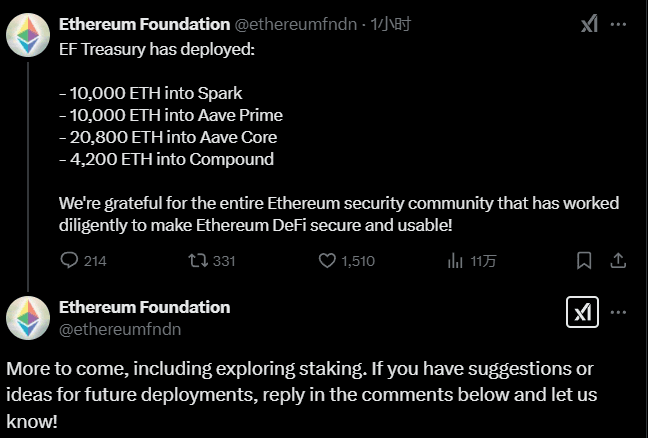Screen dimensions: 648x438
Task: Open the Ethereum logo avatar on first tweet
Action: pos(28,38)
